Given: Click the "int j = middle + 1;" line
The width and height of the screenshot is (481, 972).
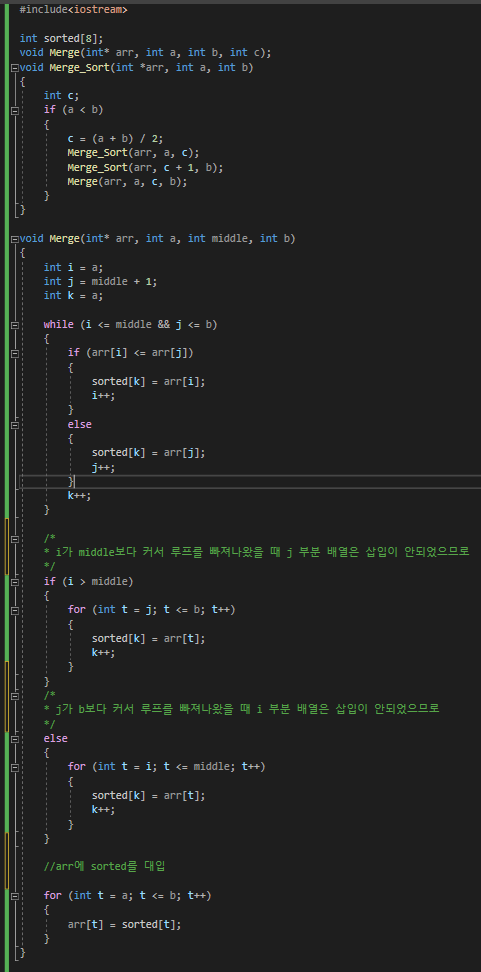Looking at the screenshot, I should (100, 281).
